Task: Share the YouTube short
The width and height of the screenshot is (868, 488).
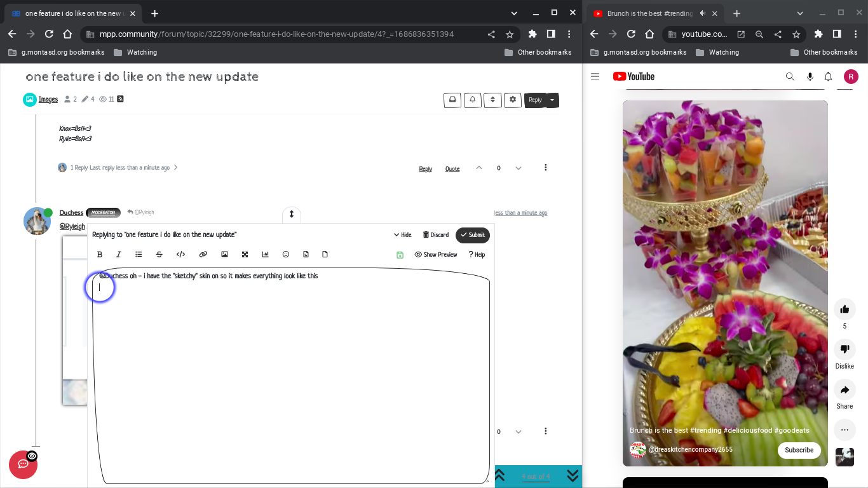Action: (x=844, y=390)
